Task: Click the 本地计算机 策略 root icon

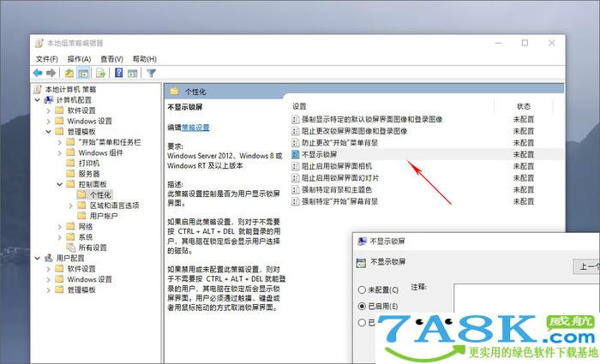Action: (x=38, y=89)
